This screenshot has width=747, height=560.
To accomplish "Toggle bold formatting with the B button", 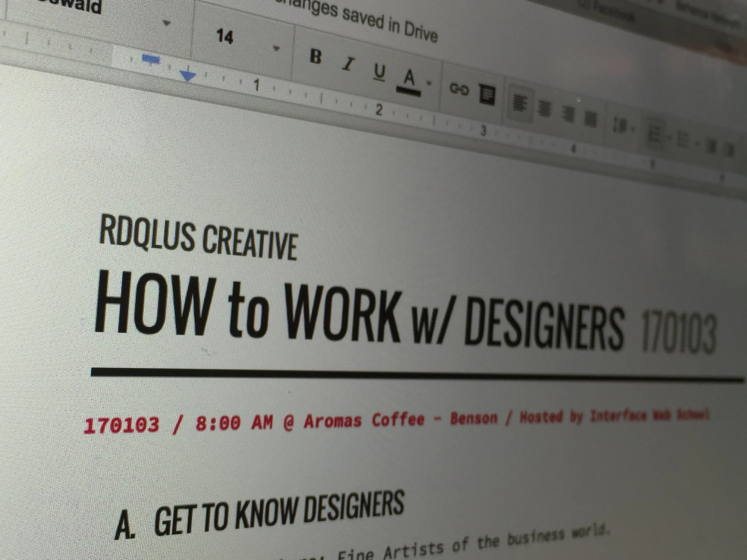I will [x=316, y=57].
